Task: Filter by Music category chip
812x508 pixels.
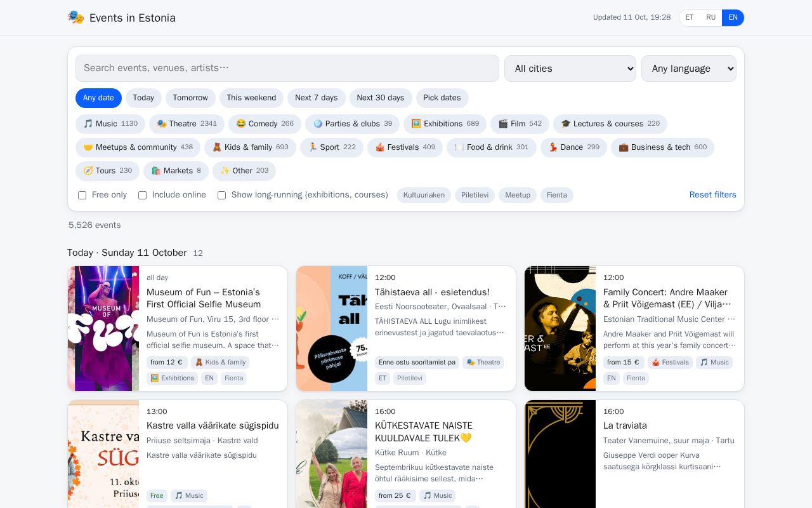Action: pyautogui.click(x=110, y=124)
